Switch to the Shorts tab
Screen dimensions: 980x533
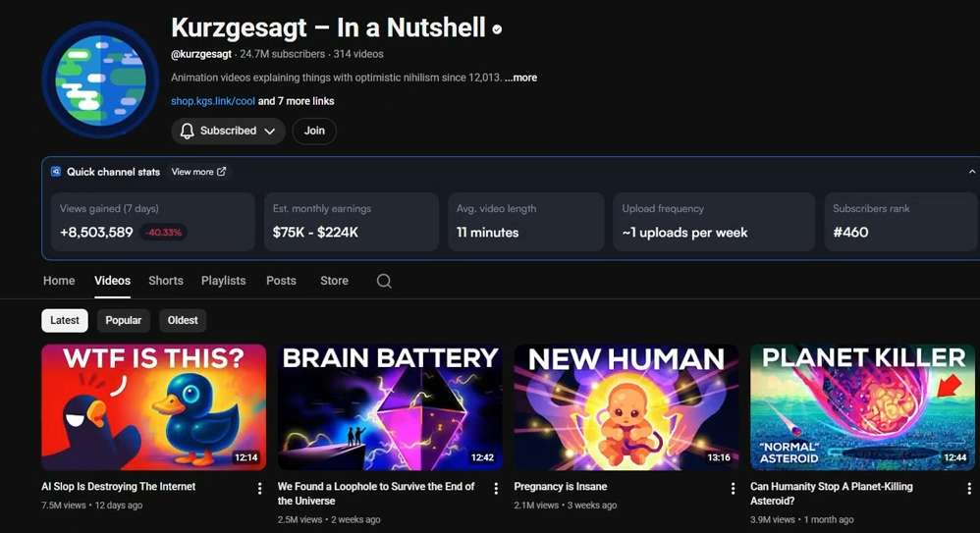click(166, 281)
